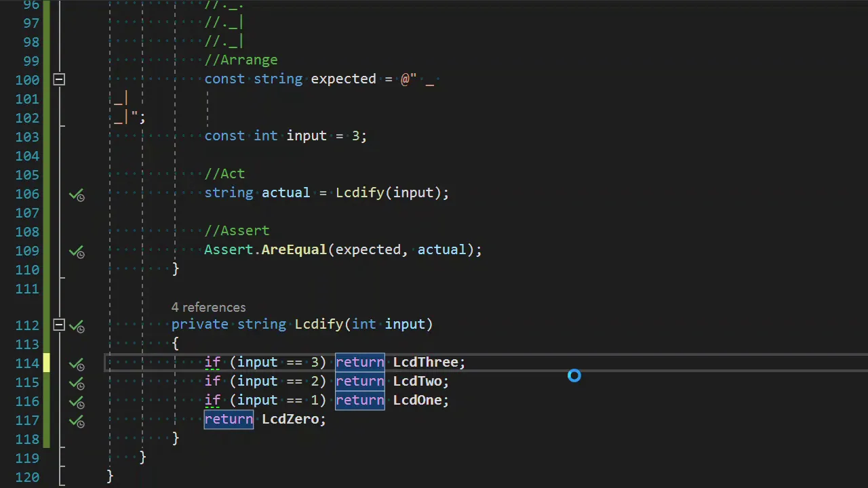This screenshot has height=488, width=868.
Task: Click test status icon on line 117
Action: pos(77,421)
